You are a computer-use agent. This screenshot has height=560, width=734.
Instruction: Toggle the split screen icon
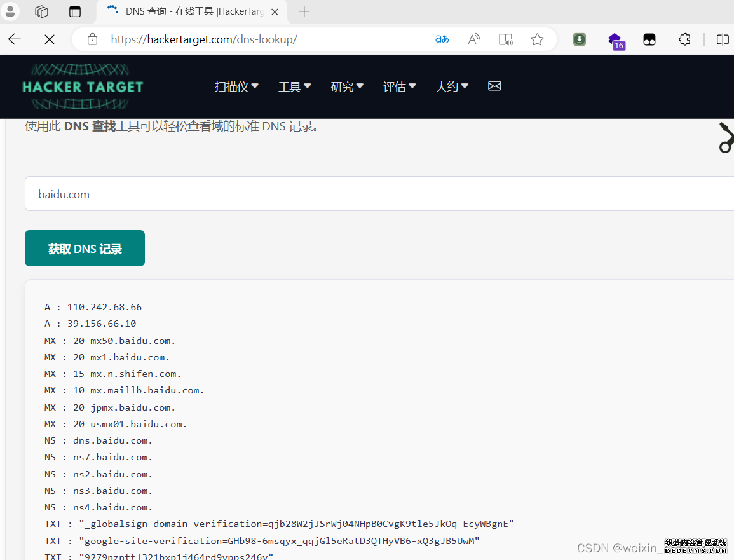tap(723, 39)
